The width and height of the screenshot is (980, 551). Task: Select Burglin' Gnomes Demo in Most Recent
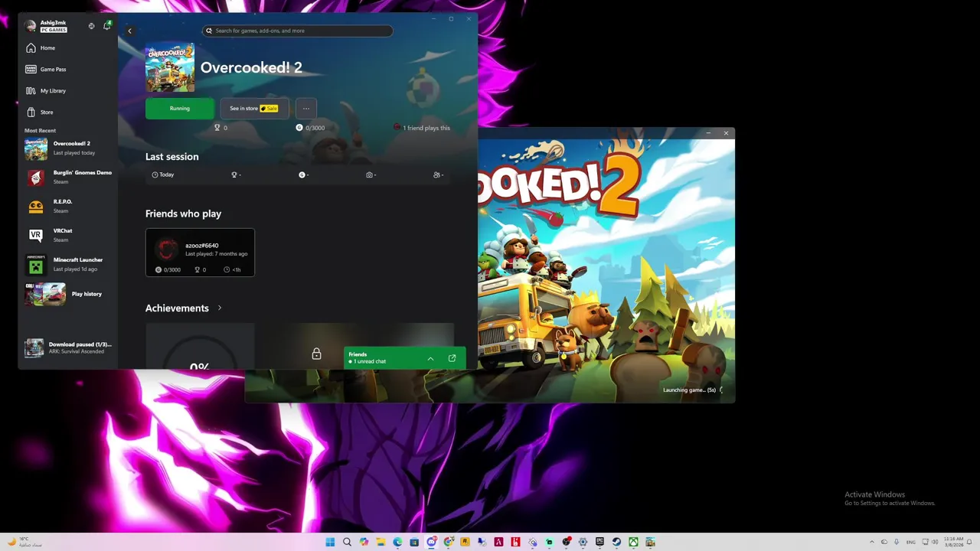(68, 178)
